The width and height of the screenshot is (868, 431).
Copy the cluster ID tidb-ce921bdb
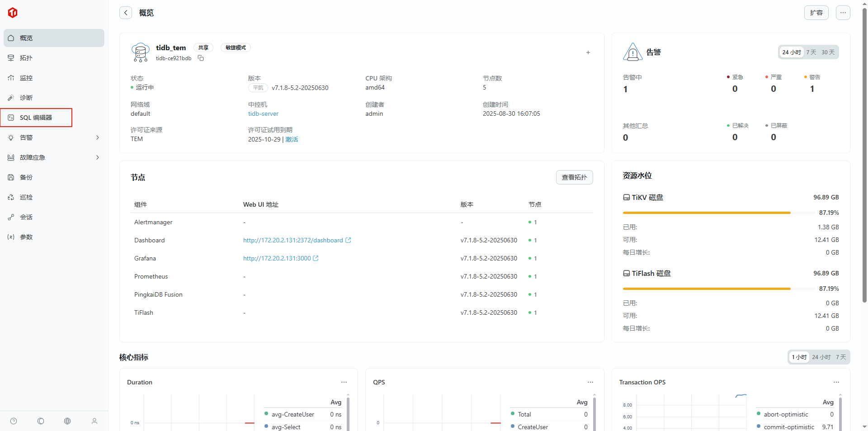coord(201,58)
